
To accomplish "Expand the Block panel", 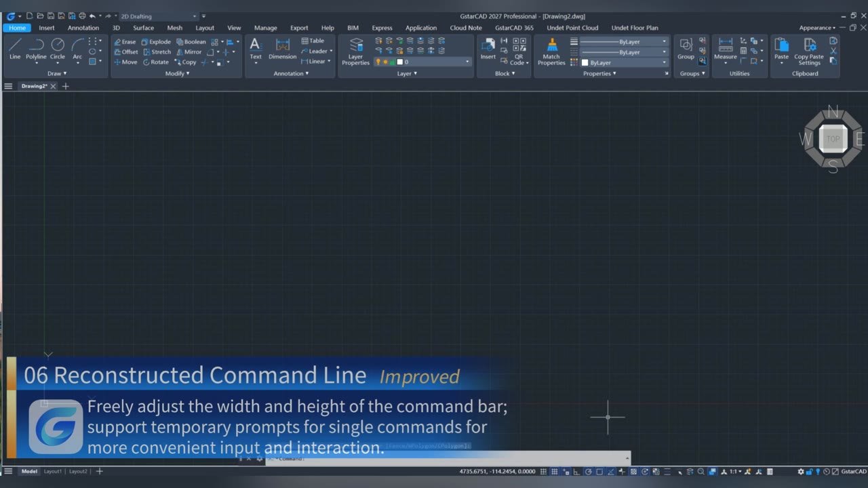I will click(504, 73).
